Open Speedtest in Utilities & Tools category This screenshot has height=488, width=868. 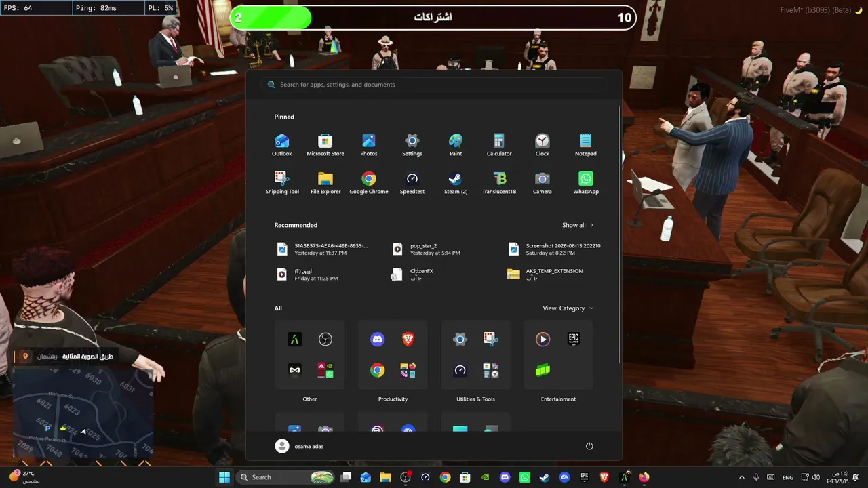460,370
